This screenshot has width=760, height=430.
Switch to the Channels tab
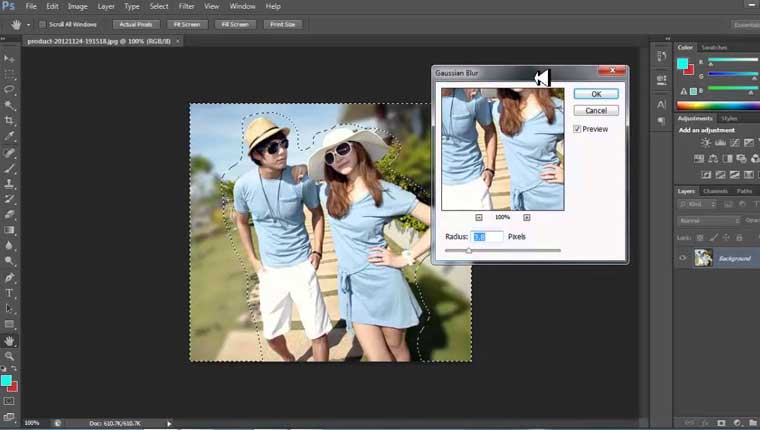pos(715,191)
